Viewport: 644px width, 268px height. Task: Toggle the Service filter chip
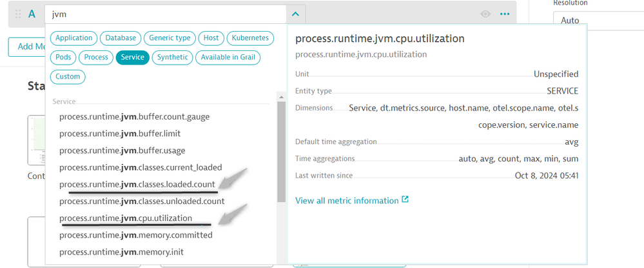coord(132,57)
